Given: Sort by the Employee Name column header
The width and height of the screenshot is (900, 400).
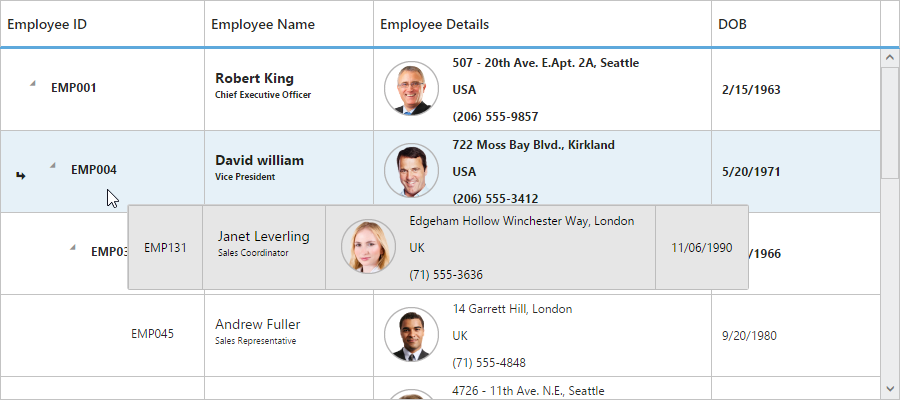Looking at the screenshot, I should click(263, 24).
